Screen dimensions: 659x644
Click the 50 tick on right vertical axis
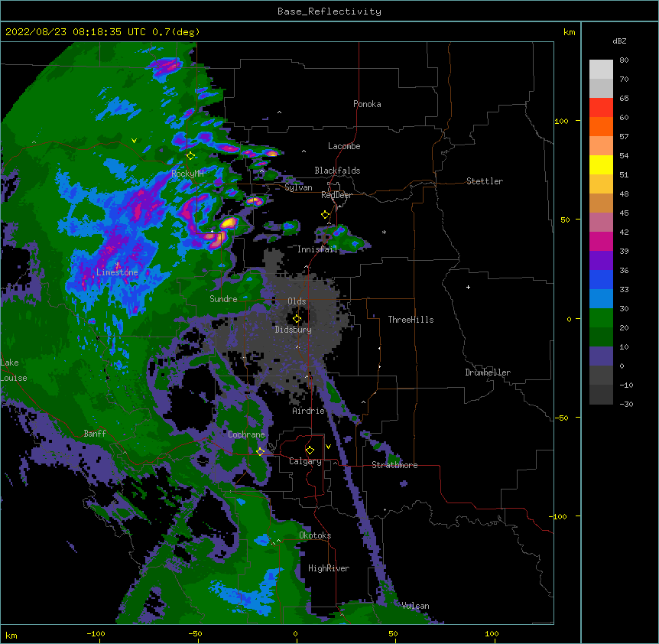[565, 220]
